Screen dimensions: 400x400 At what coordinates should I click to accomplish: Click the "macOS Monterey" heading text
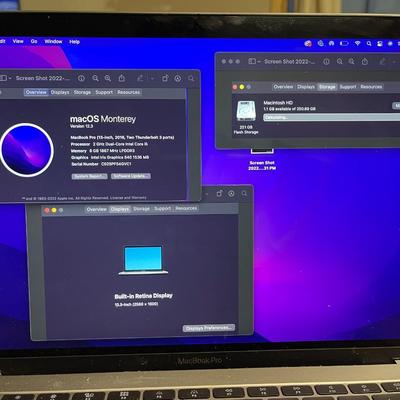[103, 119]
